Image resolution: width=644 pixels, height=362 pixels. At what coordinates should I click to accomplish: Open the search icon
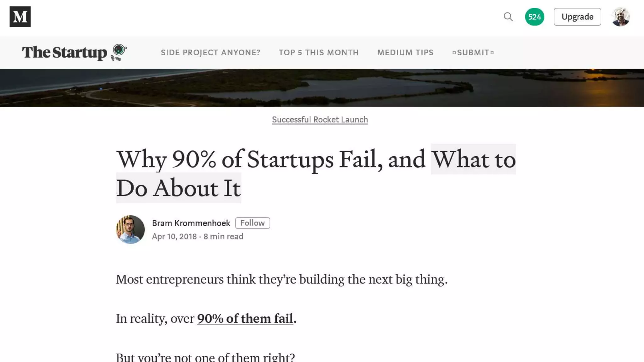point(508,17)
